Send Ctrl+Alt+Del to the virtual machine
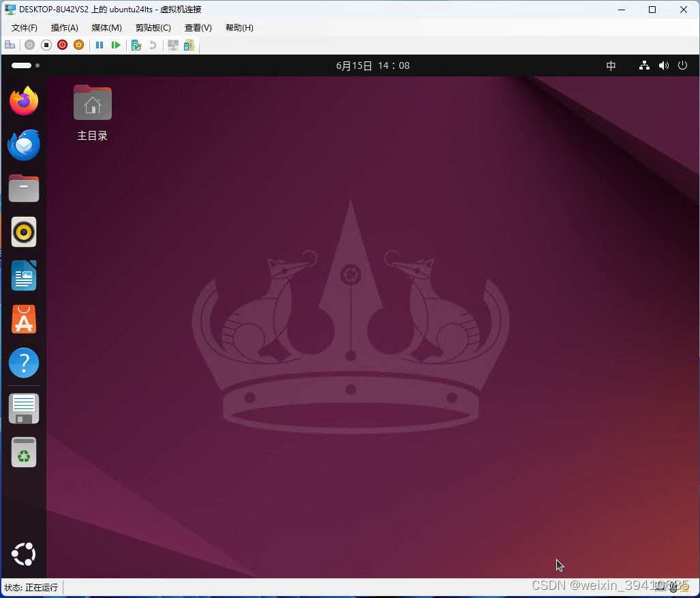Image resolution: width=700 pixels, height=598 pixels. [10, 44]
